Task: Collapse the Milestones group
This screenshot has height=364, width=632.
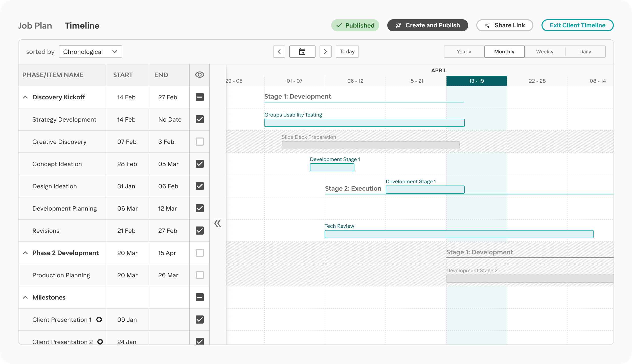Action: point(25,297)
